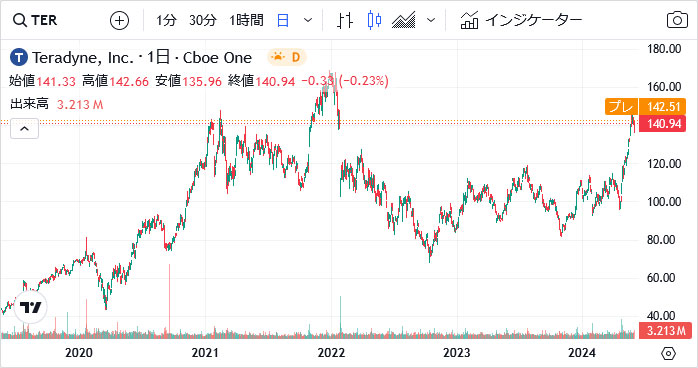
Task: Click the プレ 142.51 price label
Action: 645,106
